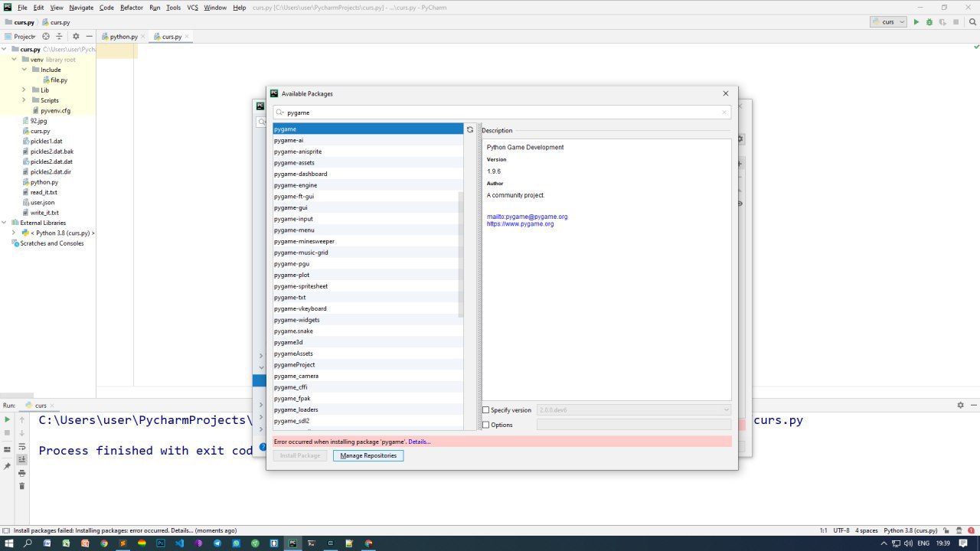Collapse the curs.py project root node

tap(5, 49)
